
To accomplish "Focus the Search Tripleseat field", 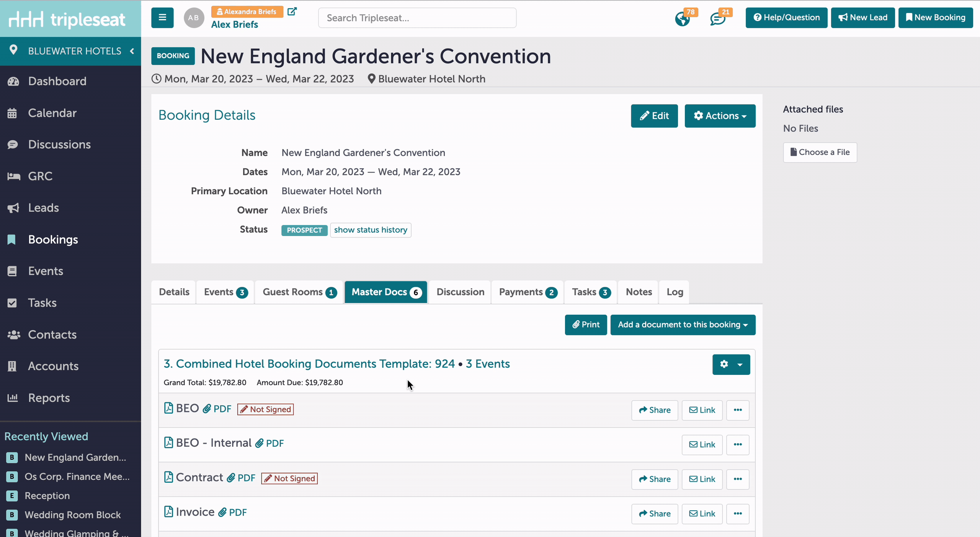I will 417,18.
